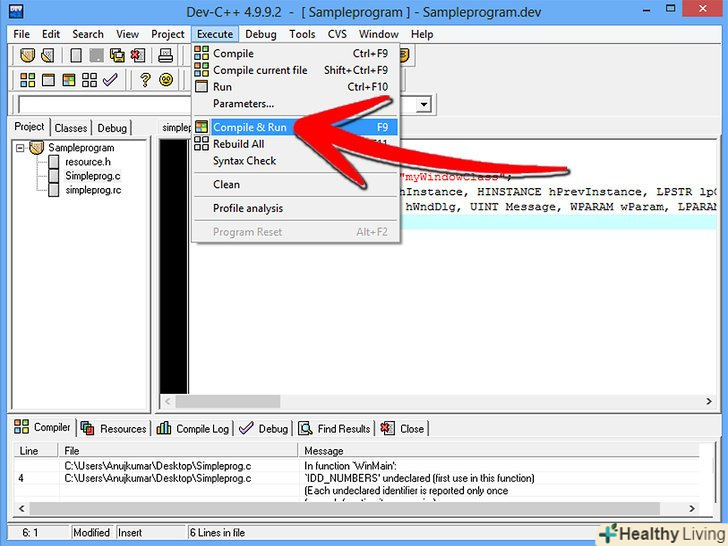Select Compile & Run menu entry
This screenshot has width=728, height=546.
point(295,127)
